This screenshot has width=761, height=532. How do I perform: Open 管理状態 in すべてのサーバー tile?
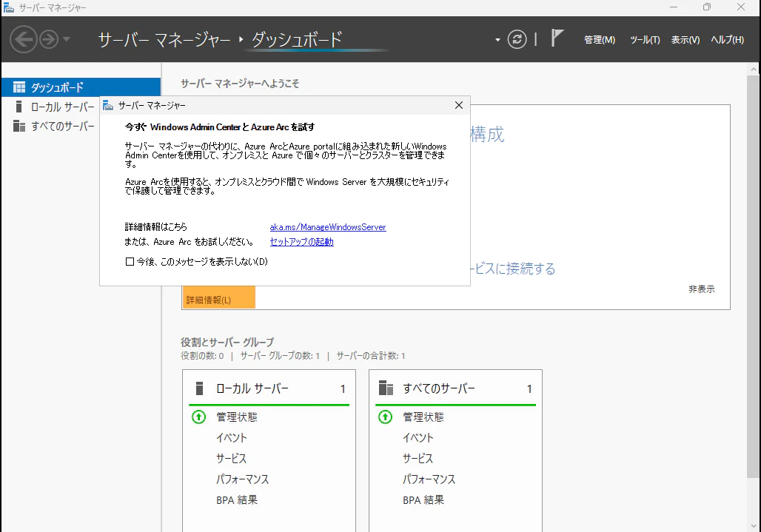[x=423, y=417]
